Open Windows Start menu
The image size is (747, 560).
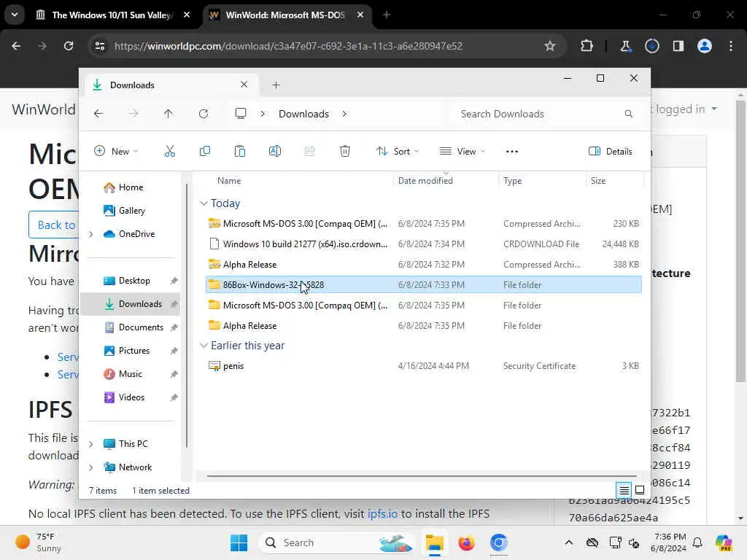239,542
